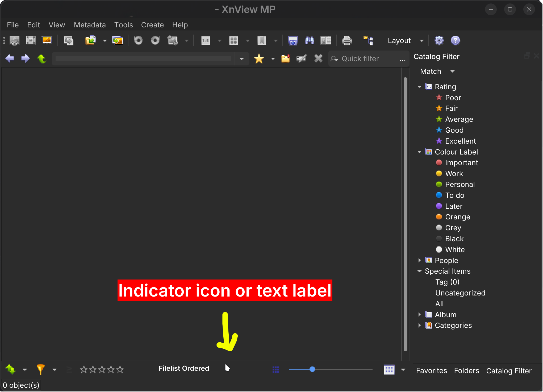Open the Compare images tool
543x392 pixels.
[x=326, y=40]
